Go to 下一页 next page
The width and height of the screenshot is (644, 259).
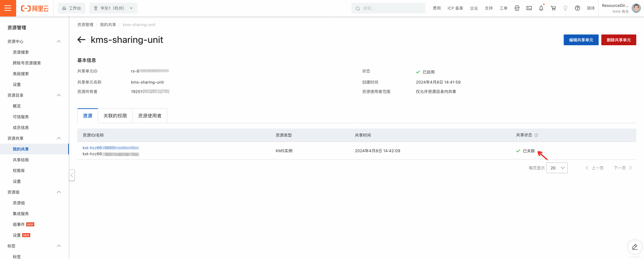(622, 168)
